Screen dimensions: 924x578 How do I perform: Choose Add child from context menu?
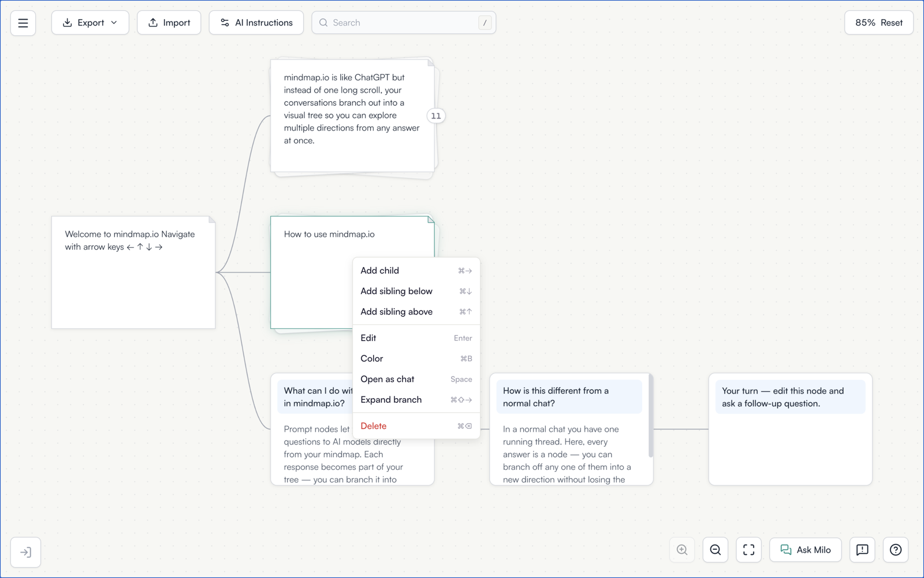pyautogui.click(x=416, y=271)
